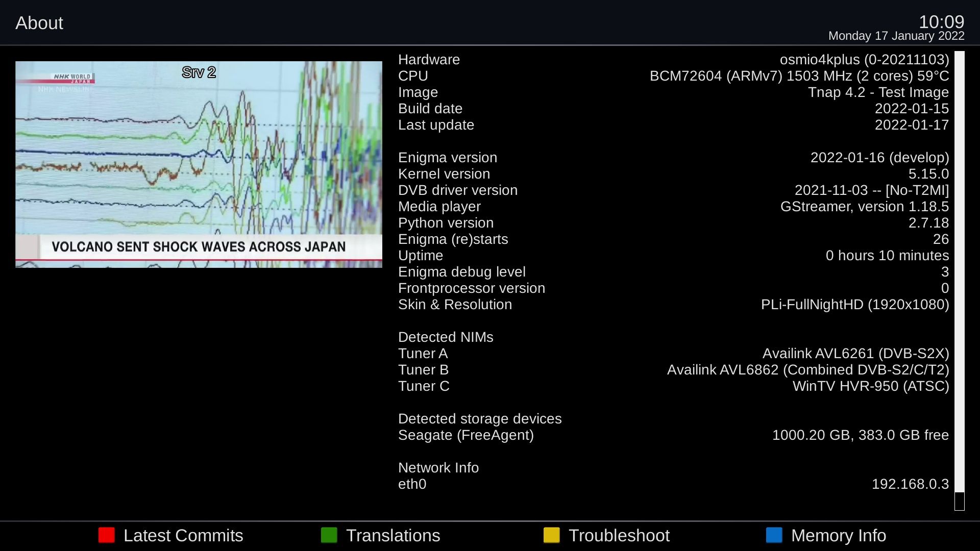Image resolution: width=980 pixels, height=551 pixels.
Task: Click the scrollbar handle at the bottom right
Action: (x=959, y=501)
